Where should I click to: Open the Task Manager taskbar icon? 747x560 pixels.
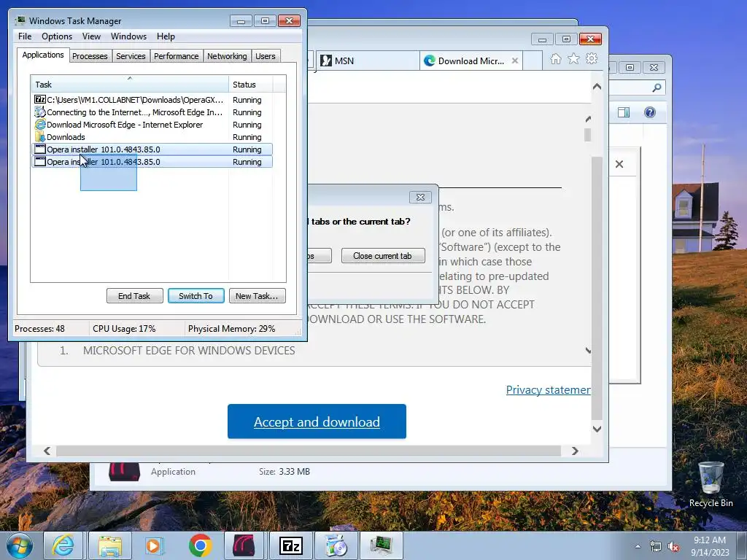382,545
